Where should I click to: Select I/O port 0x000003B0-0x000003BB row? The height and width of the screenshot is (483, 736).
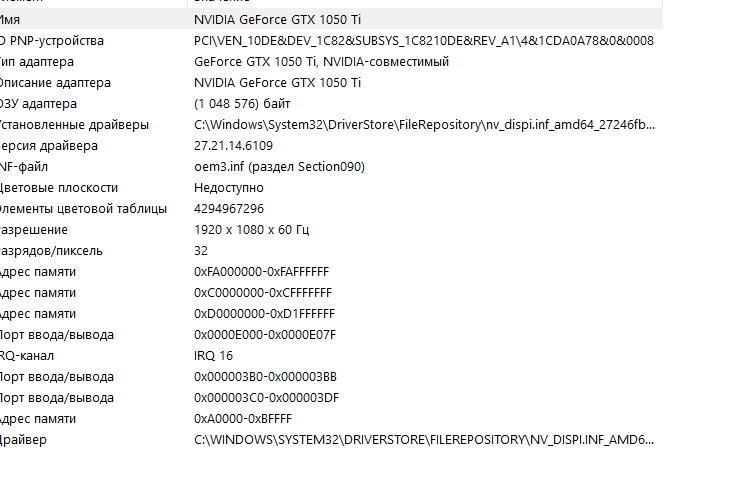coord(331,377)
